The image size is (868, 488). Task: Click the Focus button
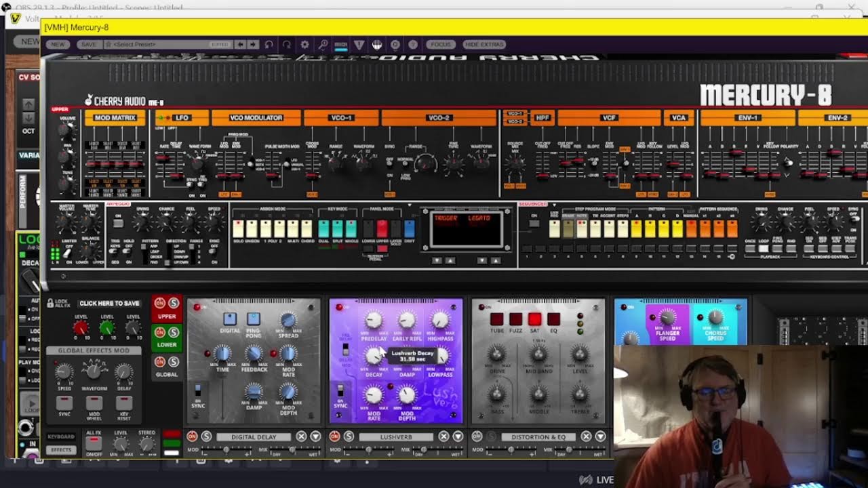click(441, 45)
